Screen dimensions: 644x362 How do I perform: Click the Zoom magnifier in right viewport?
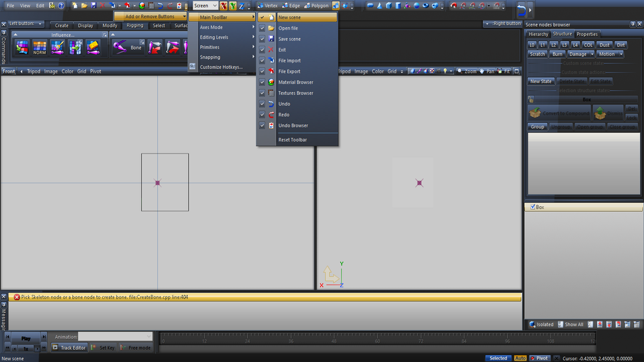pos(466,71)
